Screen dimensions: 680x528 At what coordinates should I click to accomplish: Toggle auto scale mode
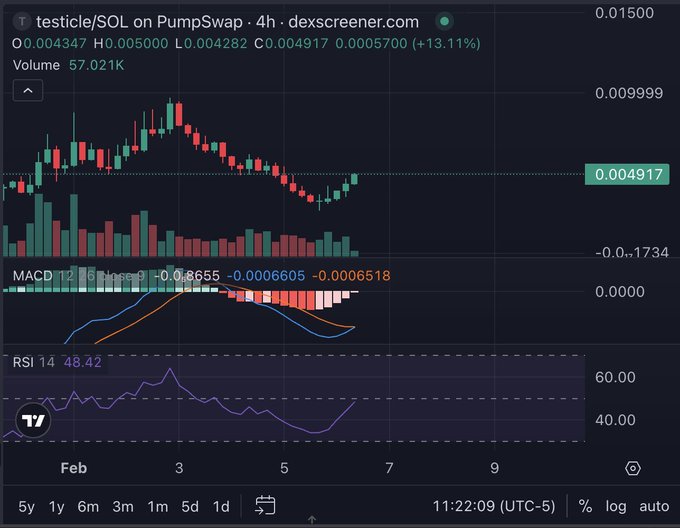coord(654,506)
